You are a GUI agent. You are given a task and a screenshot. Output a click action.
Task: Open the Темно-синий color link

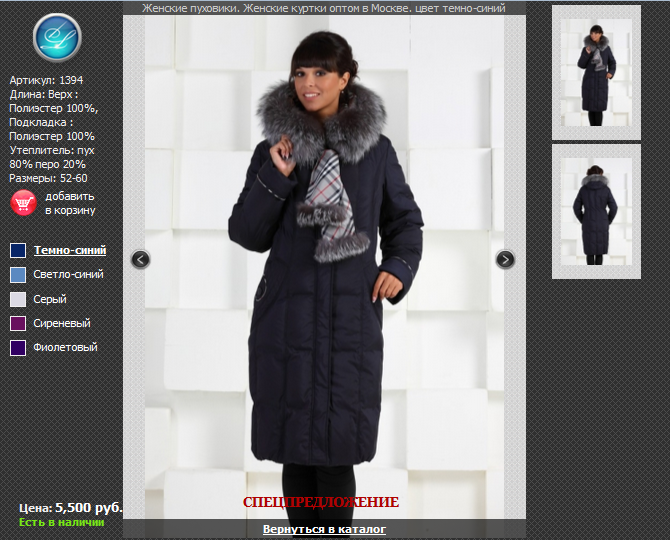(70, 250)
